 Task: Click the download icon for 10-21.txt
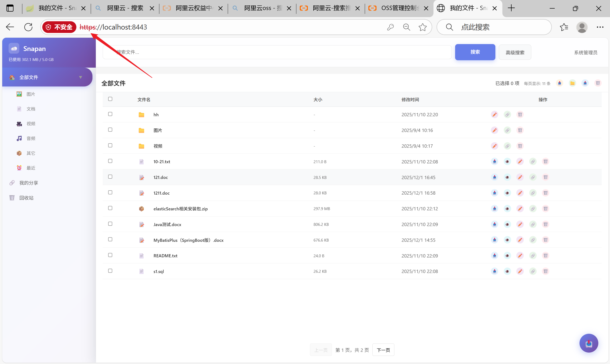494,162
